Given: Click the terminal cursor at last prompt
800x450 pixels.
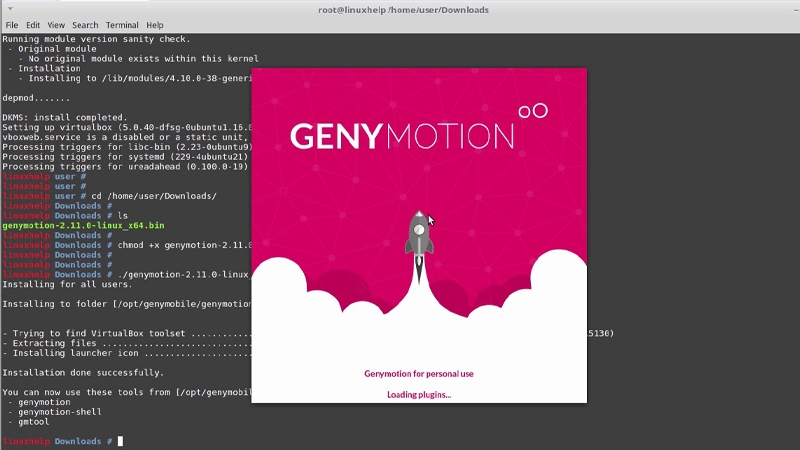Looking at the screenshot, I should [120, 441].
